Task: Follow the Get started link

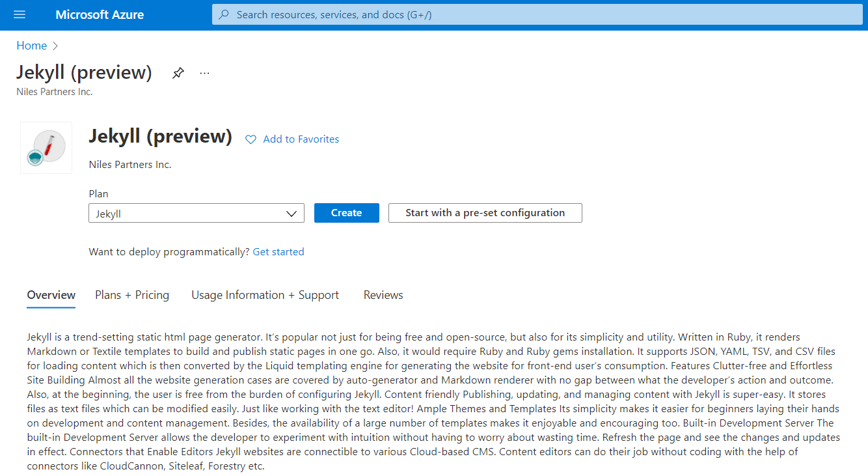Action: (x=278, y=251)
